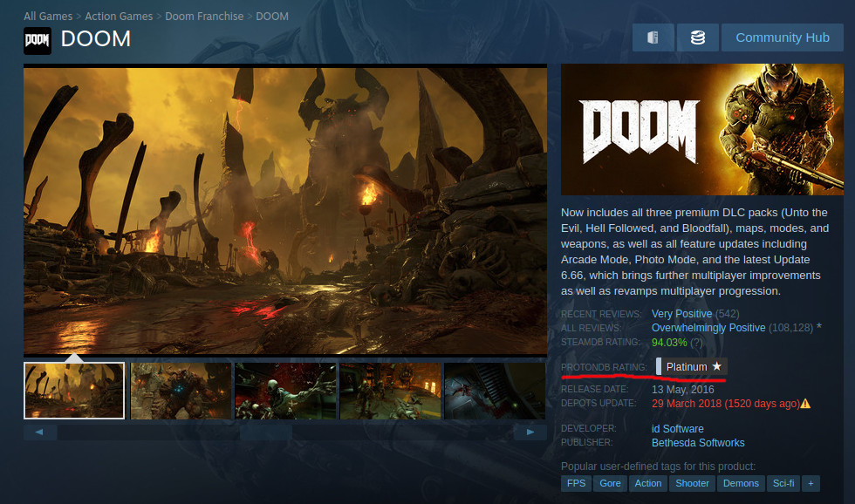Viewport: 855px width, 504px height.
Task: Select the second screenshot thumbnail with demon
Action: click(181, 391)
